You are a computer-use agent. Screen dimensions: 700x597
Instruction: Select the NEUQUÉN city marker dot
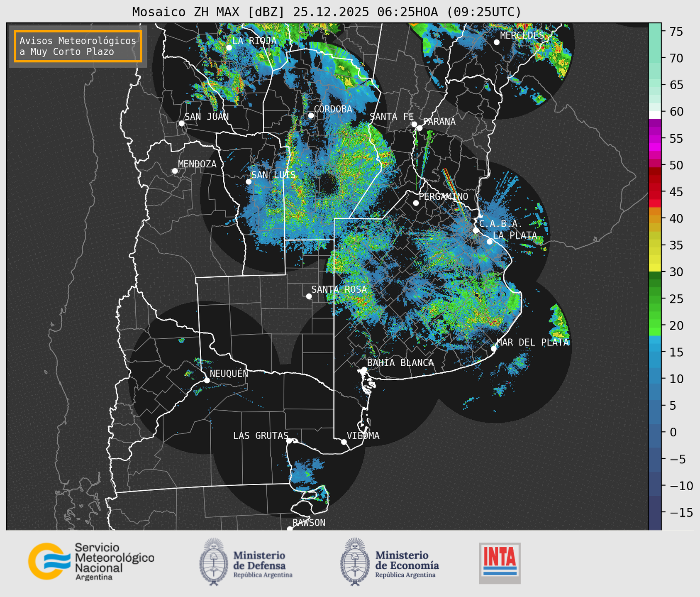[207, 380]
